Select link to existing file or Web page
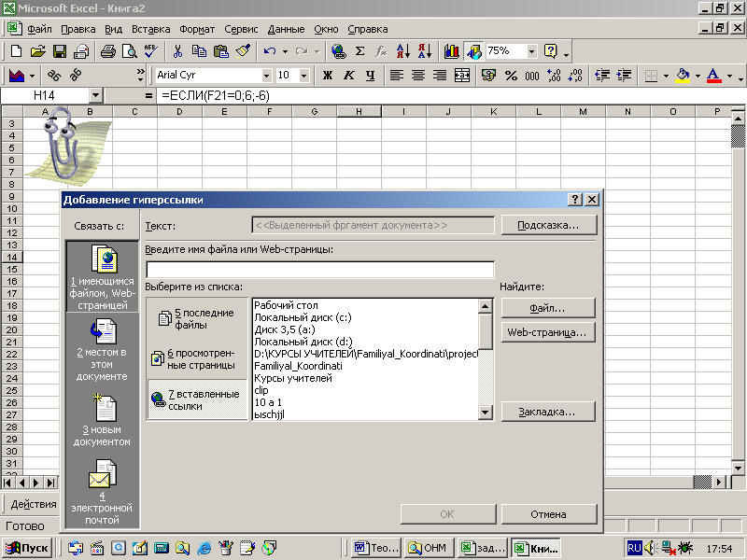Viewport: 747px width, 560px height. click(103, 277)
